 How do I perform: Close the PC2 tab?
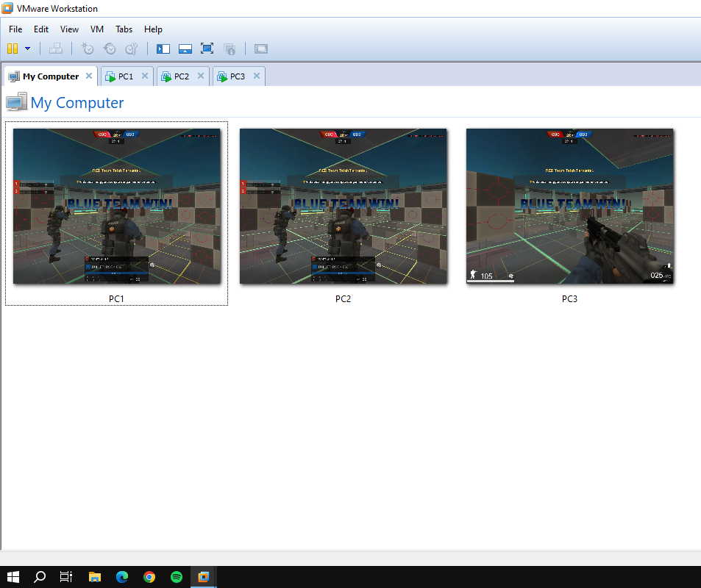pyautogui.click(x=201, y=76)
